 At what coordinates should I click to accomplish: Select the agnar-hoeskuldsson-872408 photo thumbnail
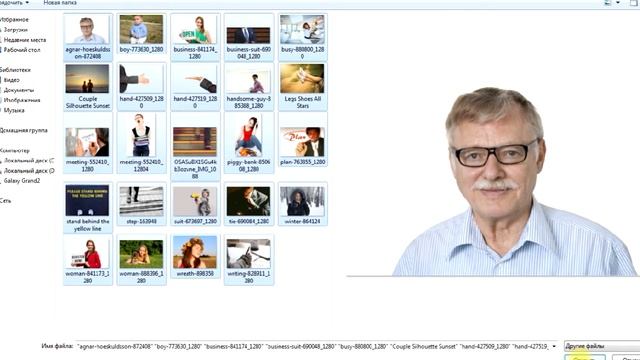87,37
